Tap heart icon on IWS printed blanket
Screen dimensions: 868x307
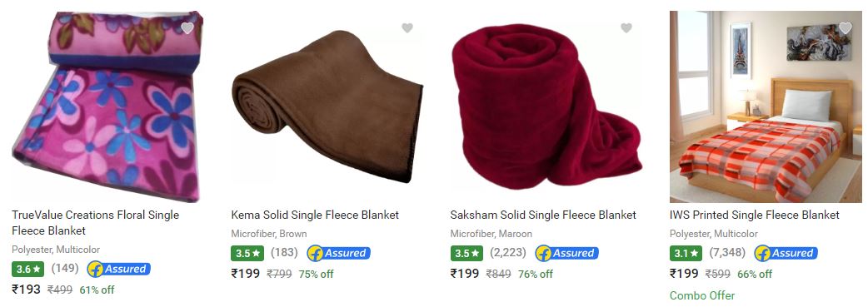pyautogui.click(x=846, y=27)
